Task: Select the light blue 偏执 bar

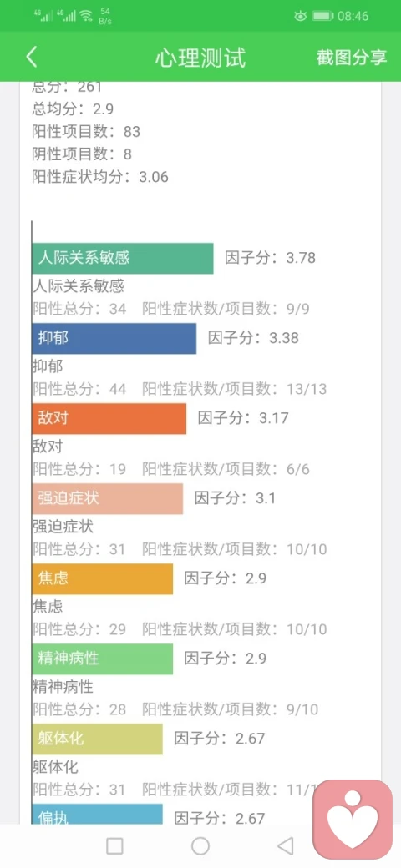Action: (x=98, y=815)
